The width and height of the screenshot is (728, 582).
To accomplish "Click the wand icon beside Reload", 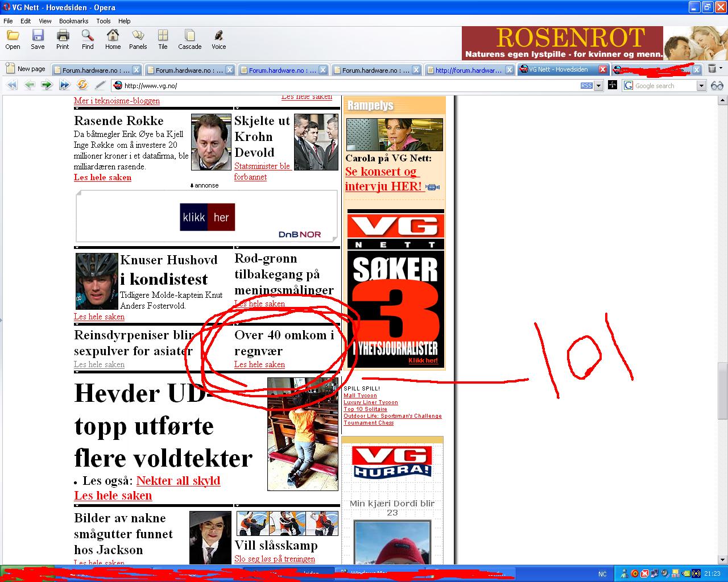I will (100, 85).
